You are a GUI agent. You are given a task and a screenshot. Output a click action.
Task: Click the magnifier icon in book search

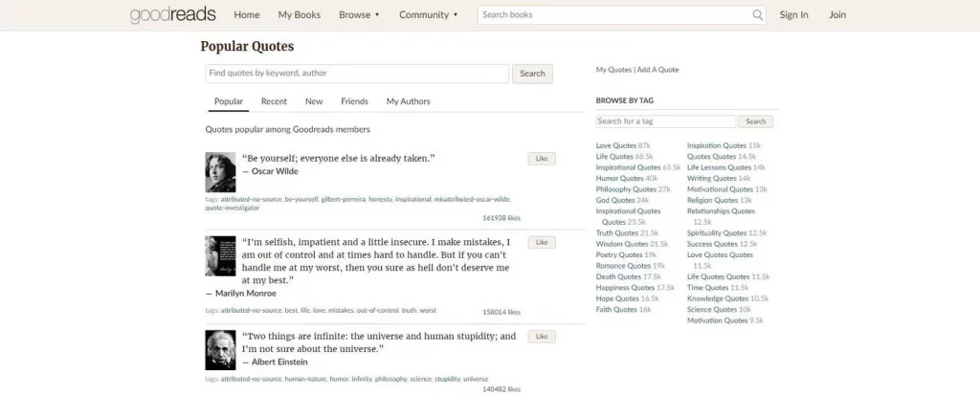click(757, 15)
